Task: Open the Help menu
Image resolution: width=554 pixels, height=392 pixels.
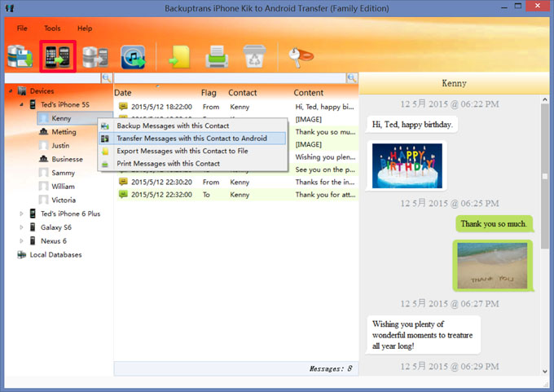Action: point(85,29)
